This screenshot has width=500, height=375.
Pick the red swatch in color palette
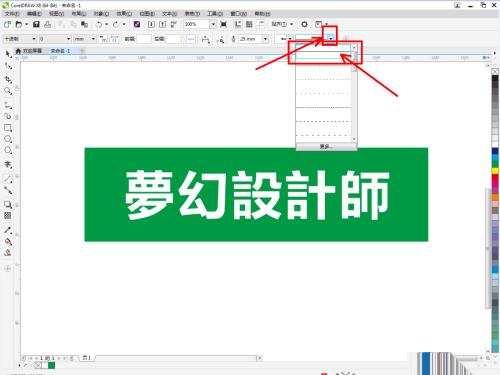(495, 178)
